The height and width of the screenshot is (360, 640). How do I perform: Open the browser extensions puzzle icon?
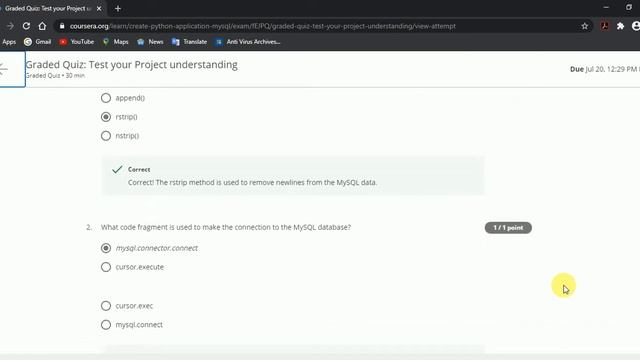tap(620, 26)
